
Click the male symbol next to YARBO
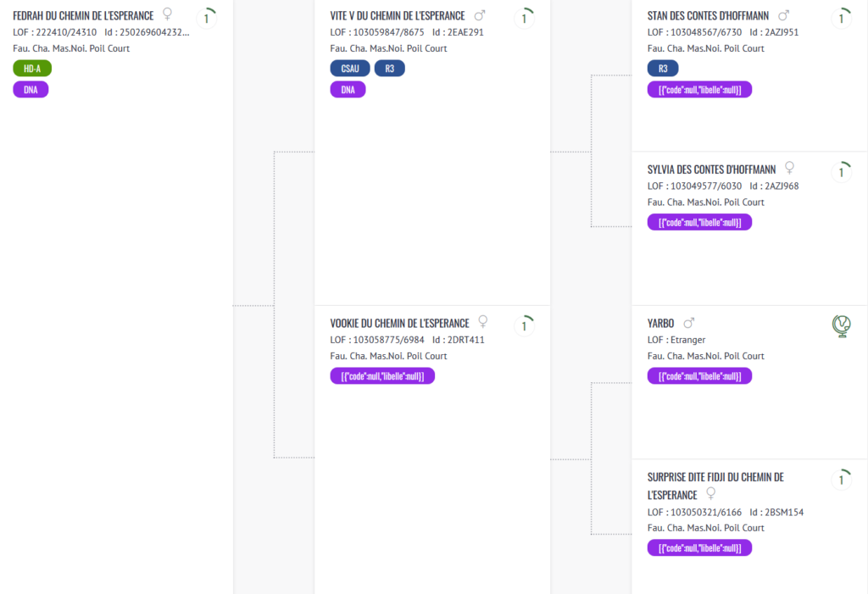[x=688, y=323]
